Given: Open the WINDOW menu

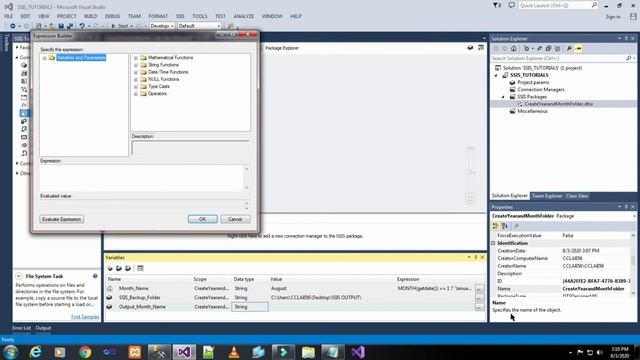Looking at the screenshot, I should (x=272, y=16).
